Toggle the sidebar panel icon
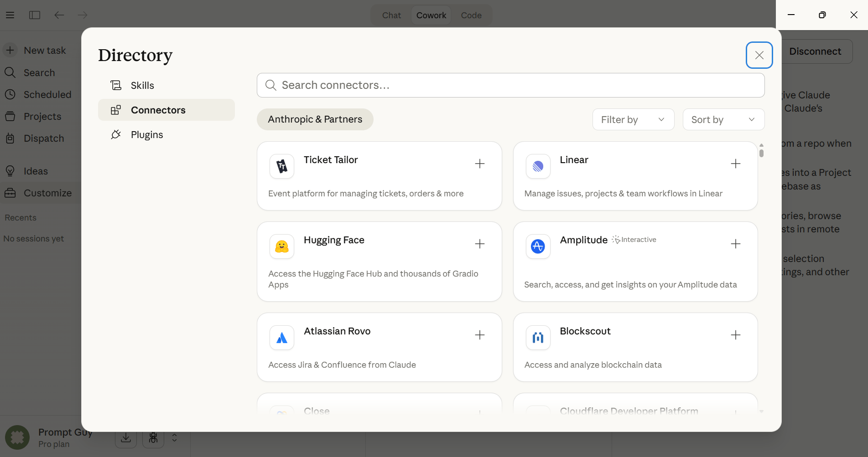This screenshot has height=457, width=868. pos(35,15)
